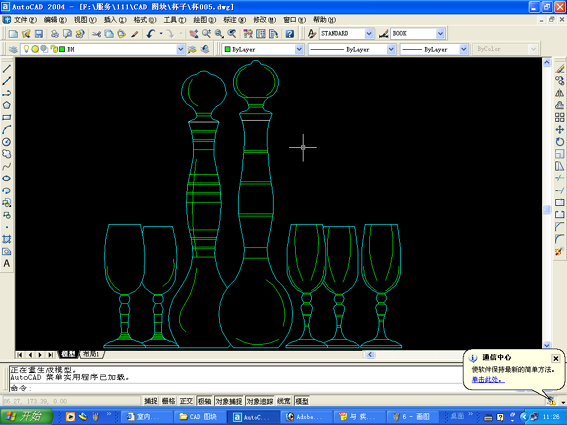567x425 pixels.
Task: Click the Undo arrow in toolbar
Action: click(x=151, y=34)
